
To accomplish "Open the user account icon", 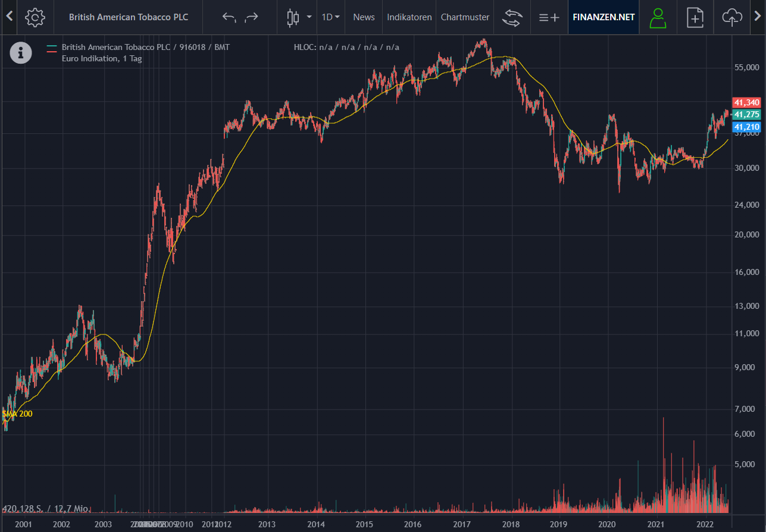I will [658, 17].
